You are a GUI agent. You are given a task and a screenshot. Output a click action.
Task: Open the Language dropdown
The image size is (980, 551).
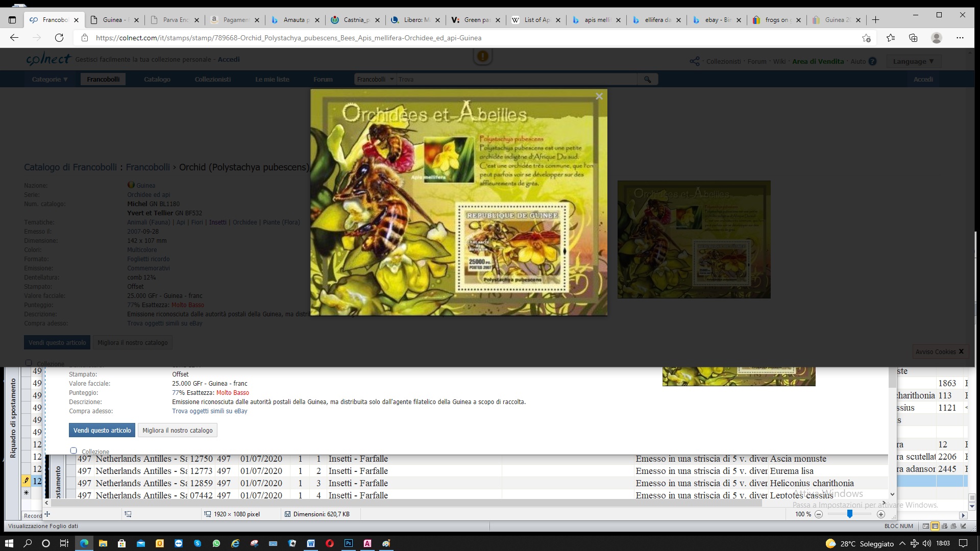pos(913,61)
